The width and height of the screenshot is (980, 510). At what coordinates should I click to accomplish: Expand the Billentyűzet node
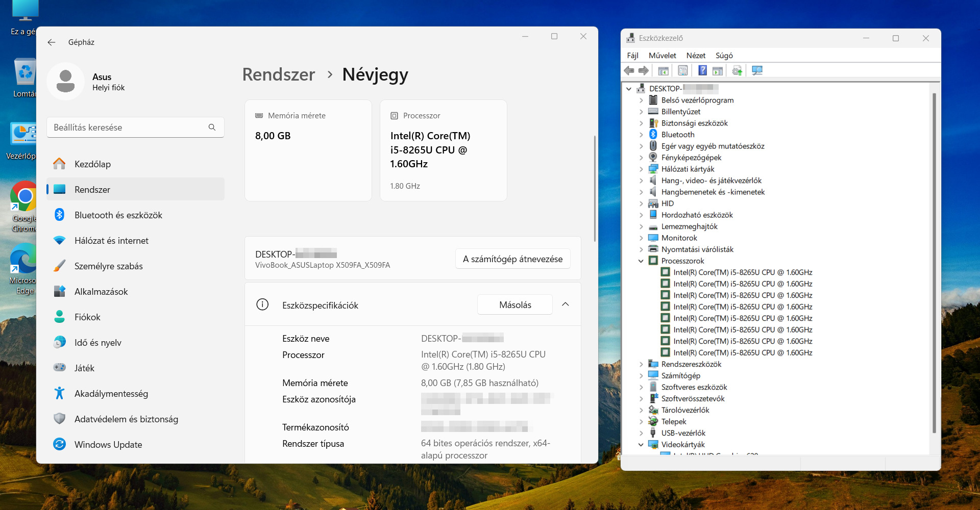click(641, 112)
